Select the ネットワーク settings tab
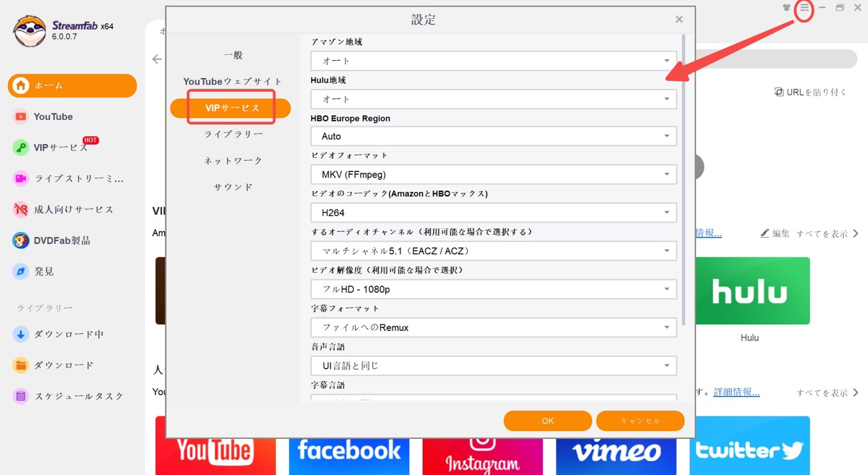Screen dimensions: 868x475 233,161
